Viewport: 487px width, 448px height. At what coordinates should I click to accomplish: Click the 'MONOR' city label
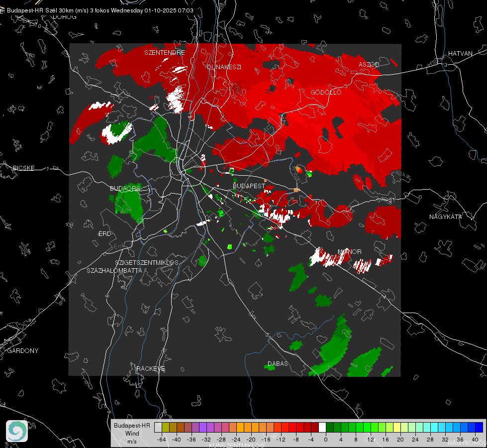pyautogui.click(x=350, y=251)
